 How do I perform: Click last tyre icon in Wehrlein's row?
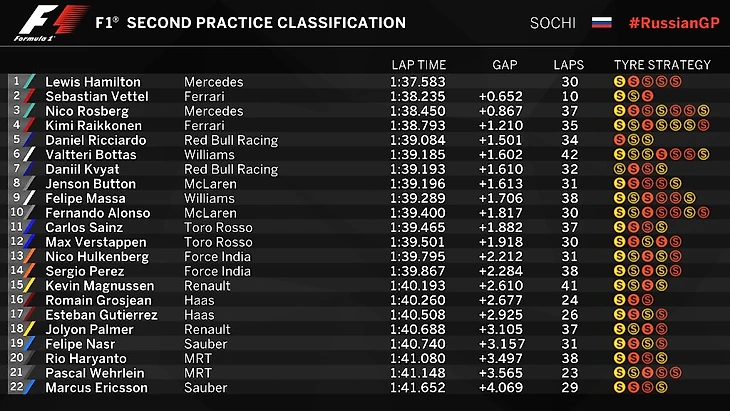676,373
